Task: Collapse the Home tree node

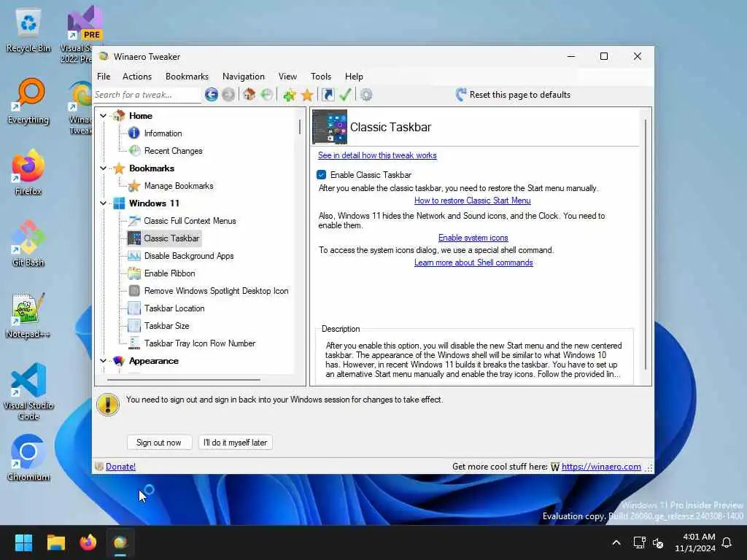Action: tap(103, 116)
